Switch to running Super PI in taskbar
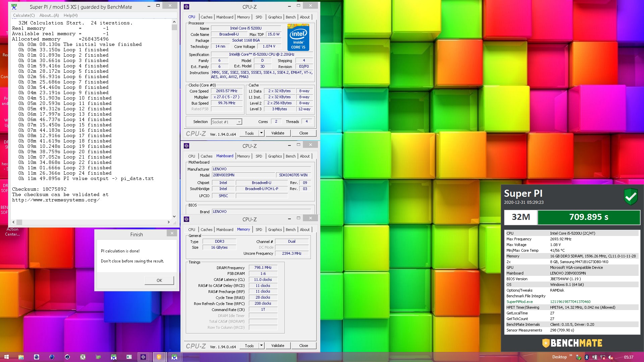The image size is (644, 362). (174, 357)
